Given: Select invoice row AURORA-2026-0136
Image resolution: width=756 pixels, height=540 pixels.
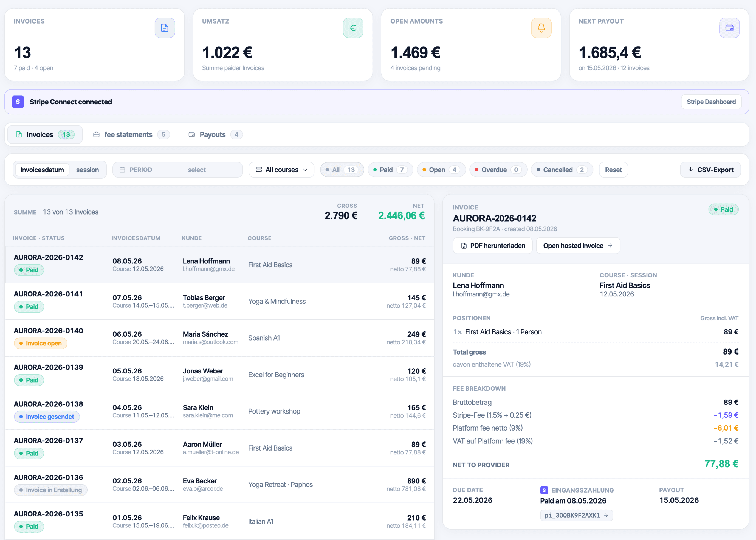Looking at the screenshot, I should [219, 485].
